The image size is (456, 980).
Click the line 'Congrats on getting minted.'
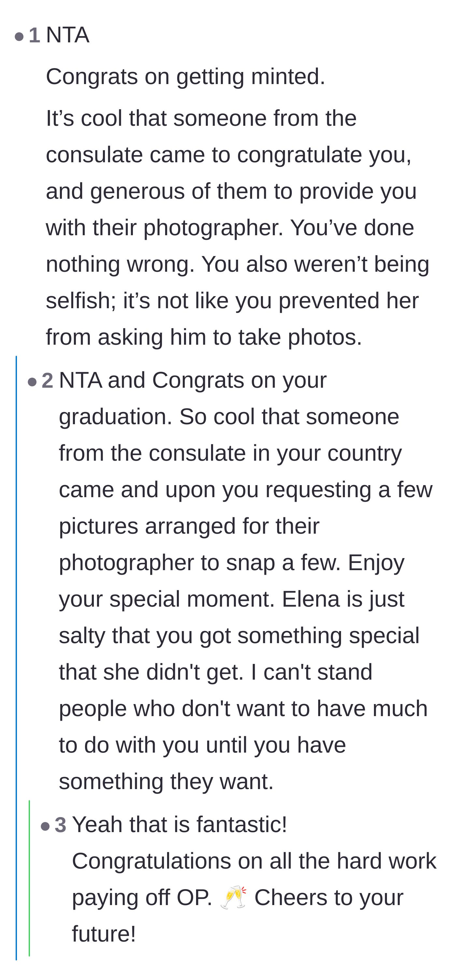pyautogui.click(x=186, y=77)
